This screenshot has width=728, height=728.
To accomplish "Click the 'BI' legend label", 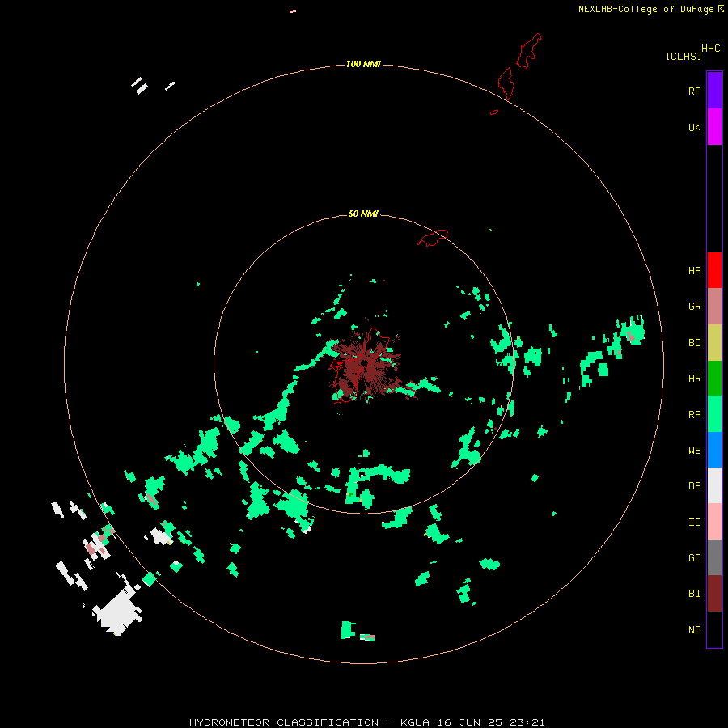I will (694, 594).
